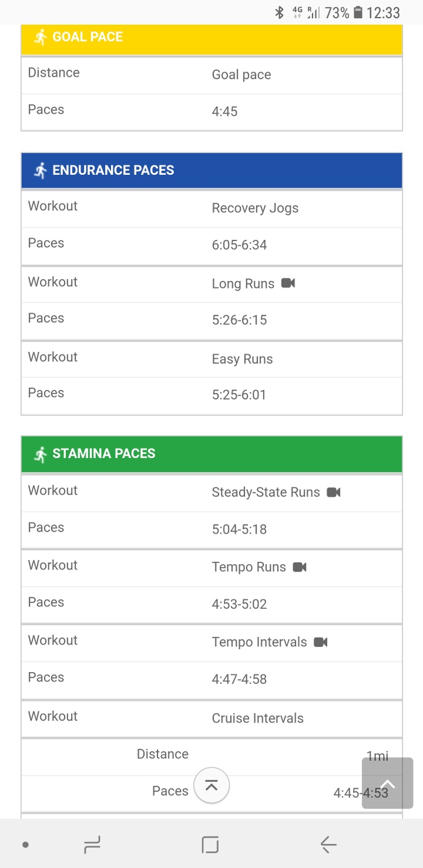The width and height of the screenshot is (423, 868).
Task: Tap the battery indicator icon
Action: [358, 13]
